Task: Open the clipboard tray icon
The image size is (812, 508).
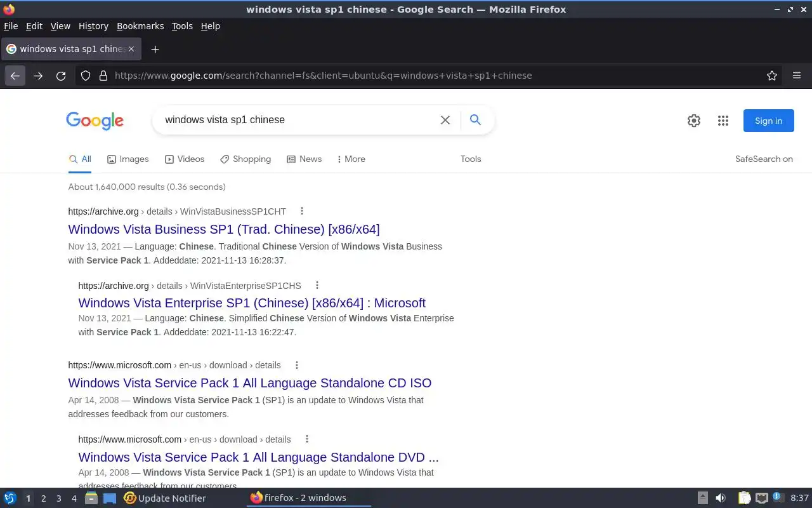Action: 744,498
